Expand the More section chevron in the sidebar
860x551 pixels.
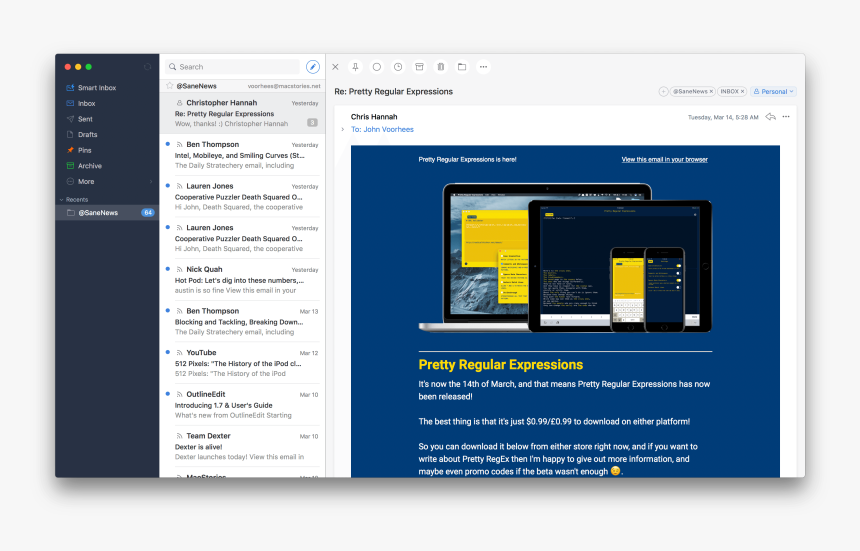click(x=151, y=181)
